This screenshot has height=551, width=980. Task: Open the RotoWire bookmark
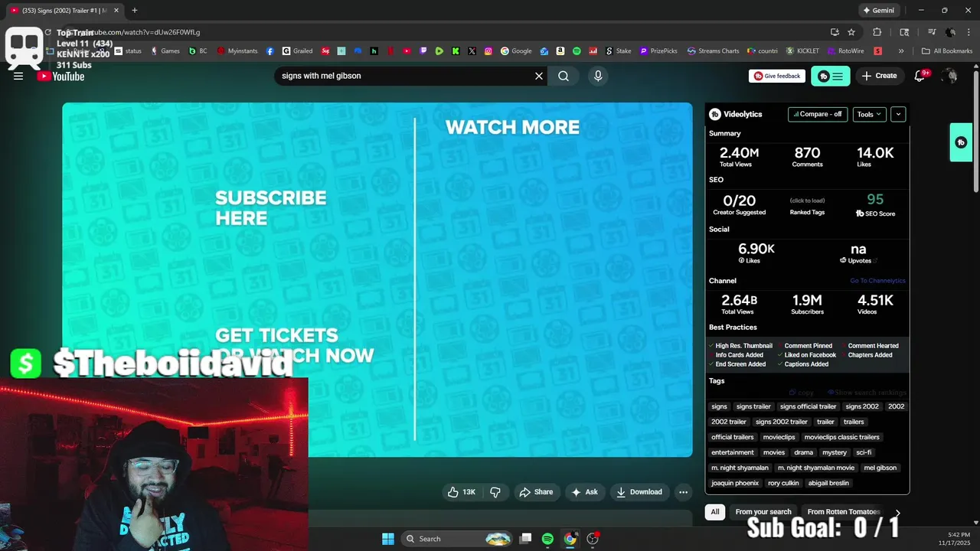click(846, 51)
